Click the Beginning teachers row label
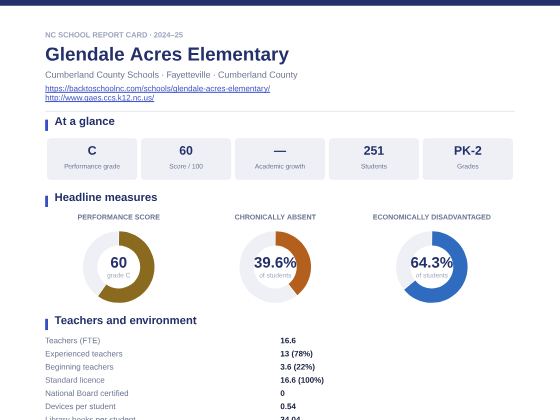This screenshot has height=420, width=560. click(x=79, y=367)
